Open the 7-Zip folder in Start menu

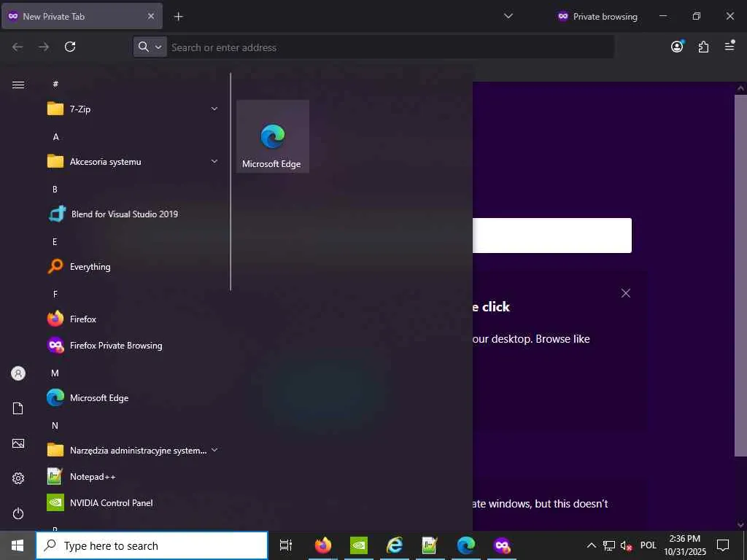coord(133,109)
